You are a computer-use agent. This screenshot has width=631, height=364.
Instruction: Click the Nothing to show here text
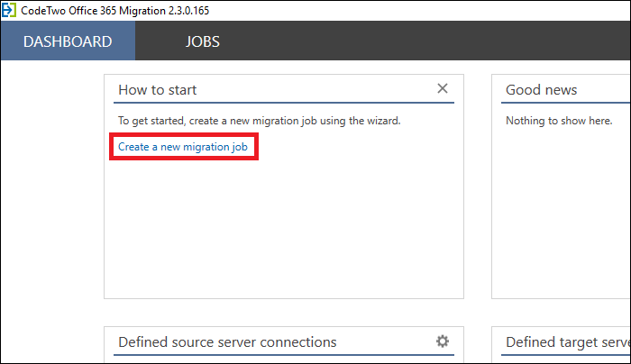tap(559, 121)
